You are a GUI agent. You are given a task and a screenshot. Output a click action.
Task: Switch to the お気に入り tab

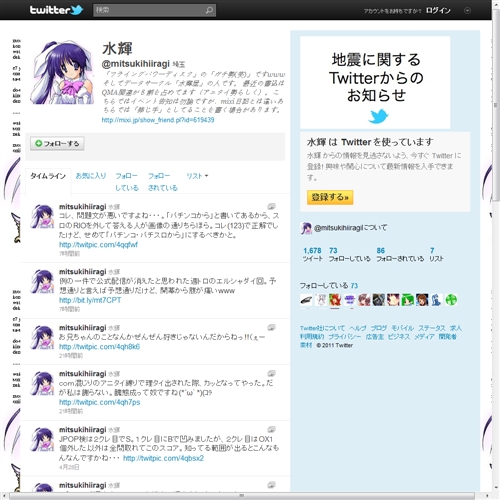point(91,176)
